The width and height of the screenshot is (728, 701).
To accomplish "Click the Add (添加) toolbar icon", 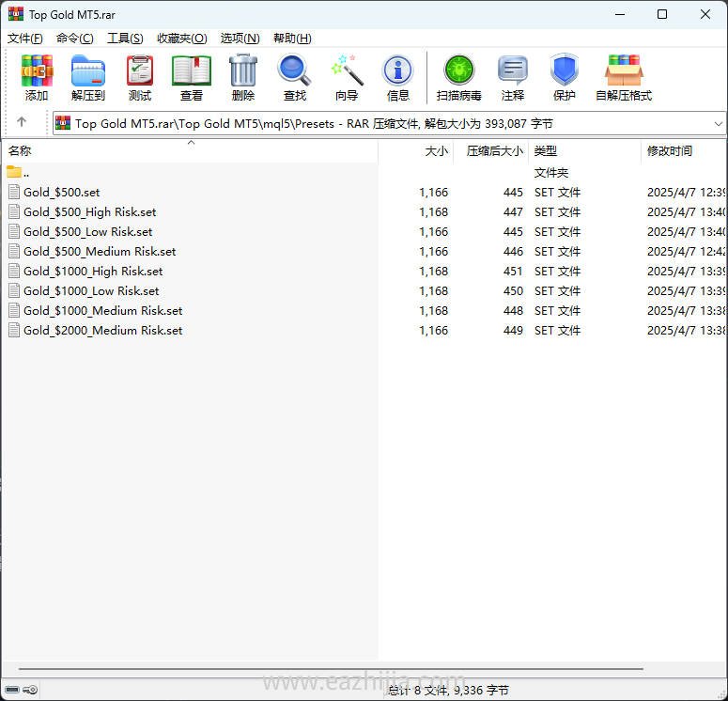I will [x=37, y=78].
